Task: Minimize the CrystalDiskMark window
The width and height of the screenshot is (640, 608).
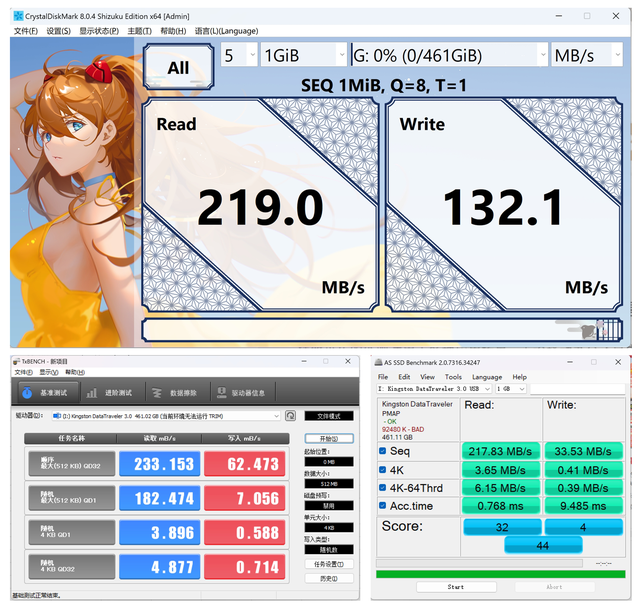Action: click(x=559, y=16)
